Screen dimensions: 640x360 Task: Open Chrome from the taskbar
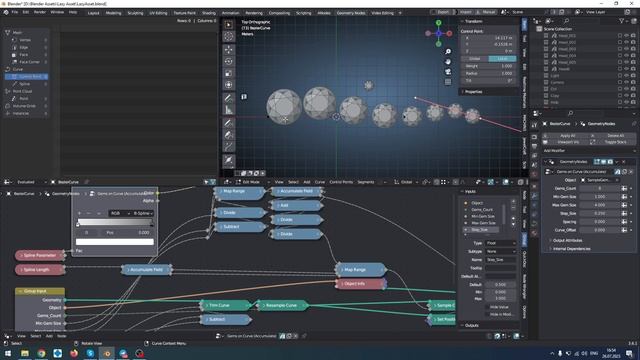click(x=41, y=353)
